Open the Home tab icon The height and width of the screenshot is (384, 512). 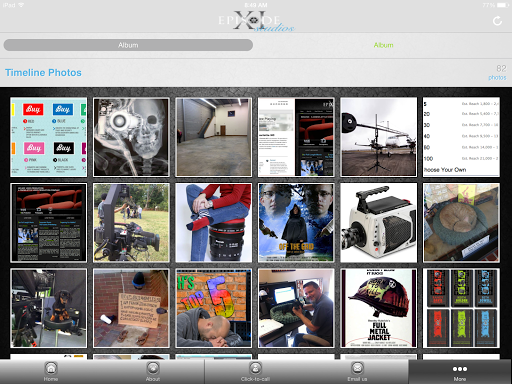(51, 368)
